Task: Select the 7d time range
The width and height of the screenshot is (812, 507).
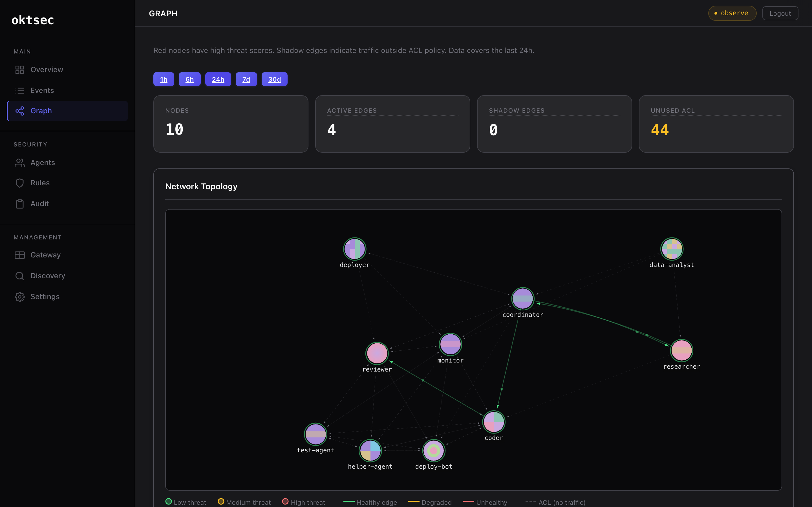Action: [x=246, y=79]
